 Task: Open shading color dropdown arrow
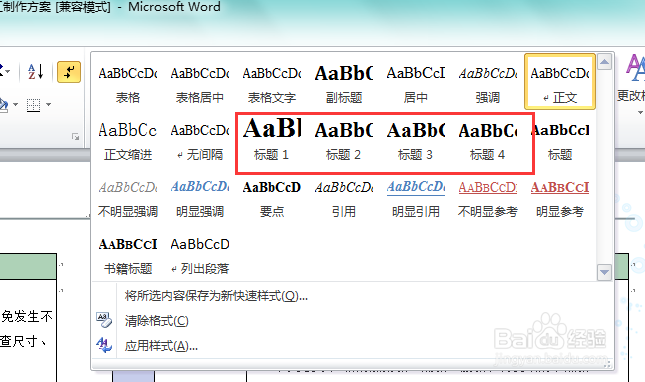pos(16,105)
